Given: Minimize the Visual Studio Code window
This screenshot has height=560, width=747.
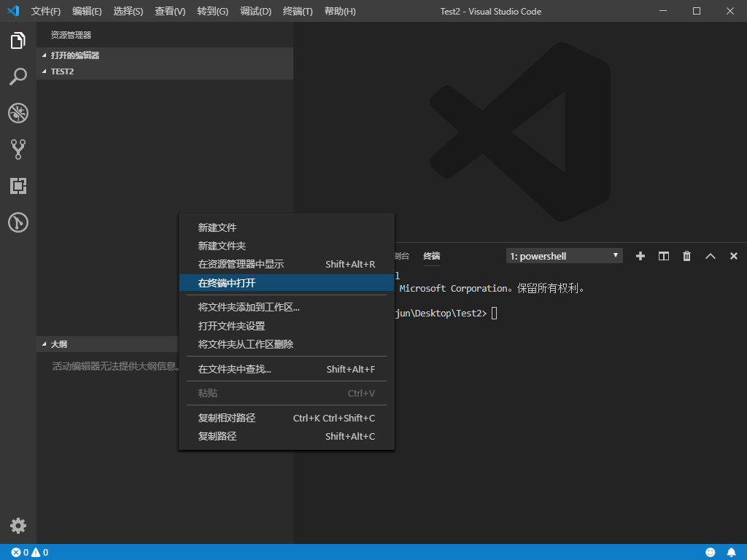Looking at the screenshot, I should (663, 11).
